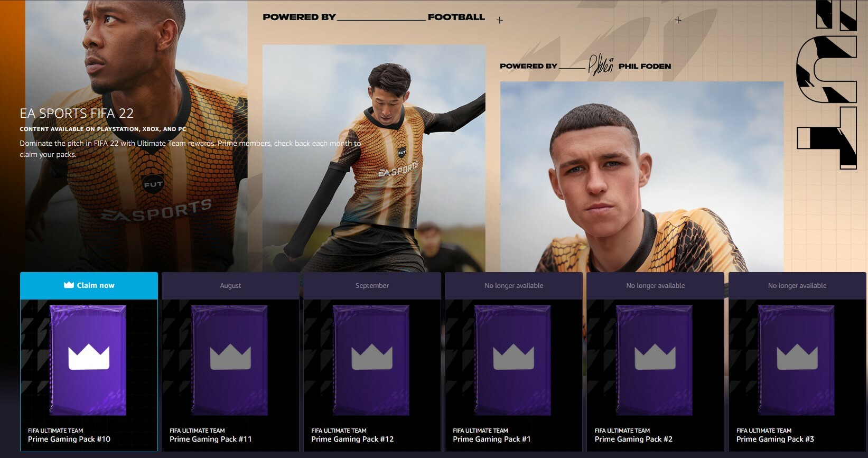Click the grey crown on Pack #3
This screenshot has height=458, width=868.
coord(797,357)
